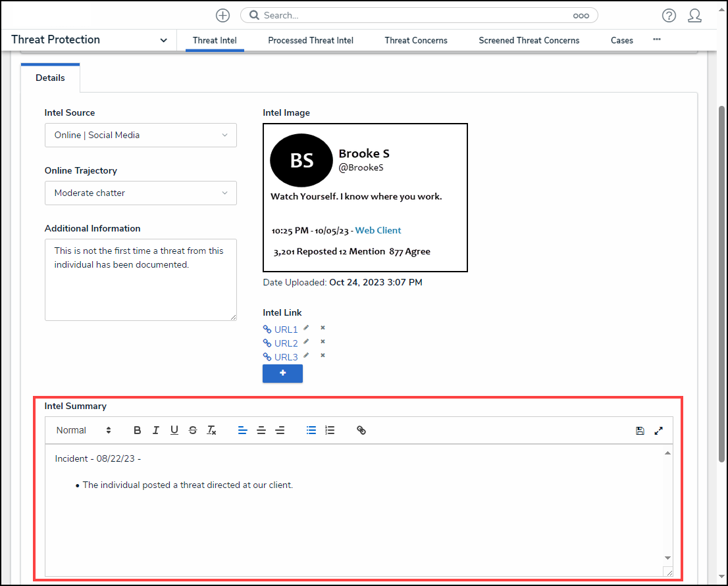This screenshot has width=728, height=586.
Task: Open the URL2 intel link
Action: [286, 343]
